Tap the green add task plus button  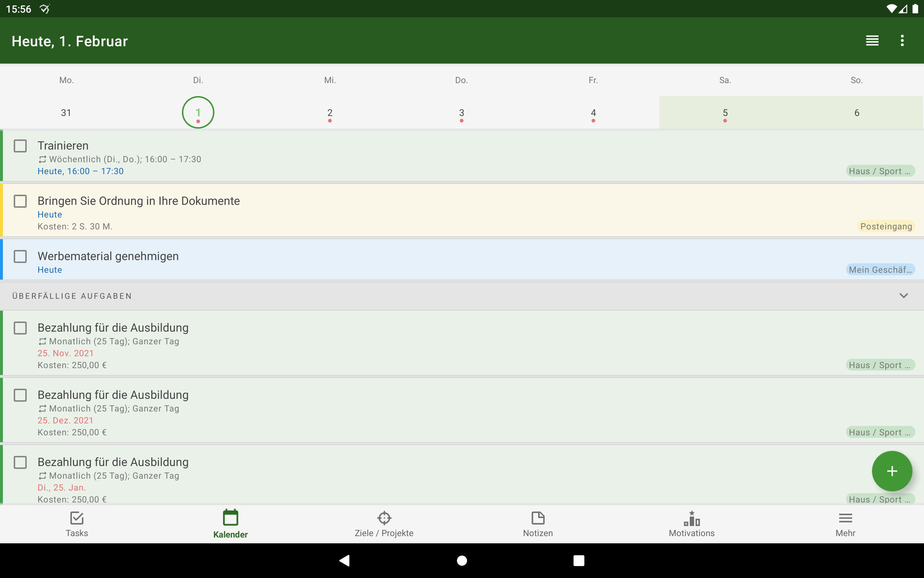coord(892,471)
